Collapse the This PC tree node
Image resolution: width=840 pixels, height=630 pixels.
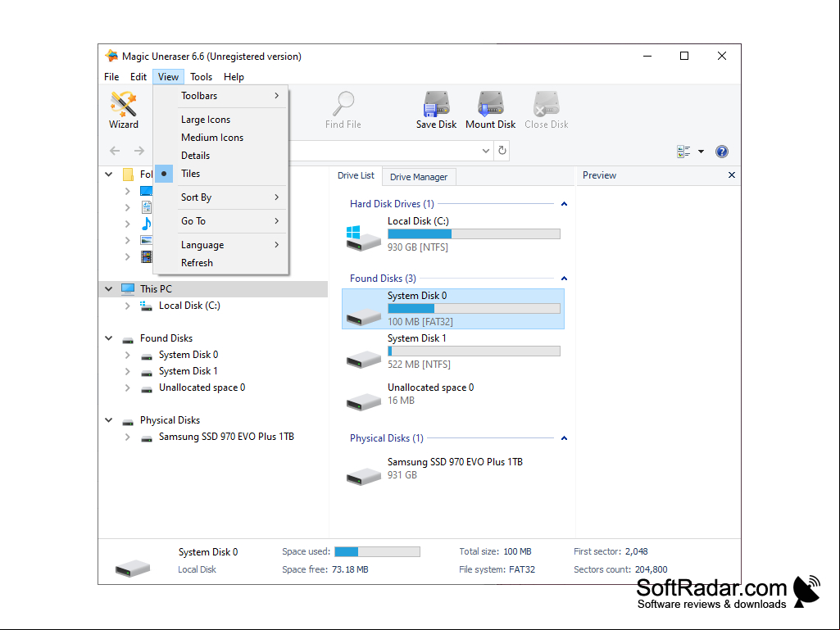pos(109,288)
